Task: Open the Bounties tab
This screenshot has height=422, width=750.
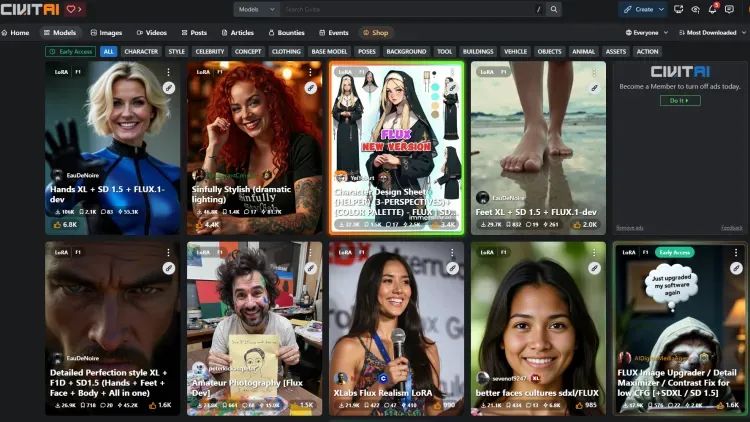Action: point(287,33)
